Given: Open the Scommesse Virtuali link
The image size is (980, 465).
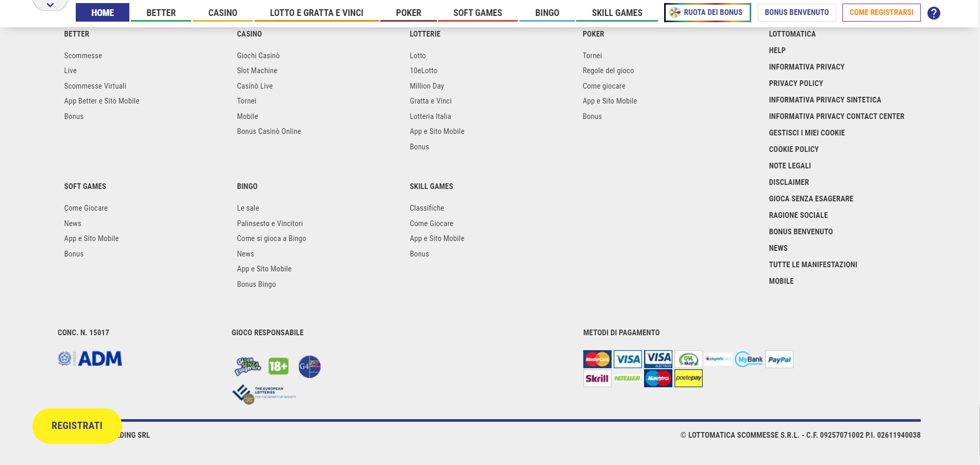Looking at the screenshot, I should coord(95,86).
